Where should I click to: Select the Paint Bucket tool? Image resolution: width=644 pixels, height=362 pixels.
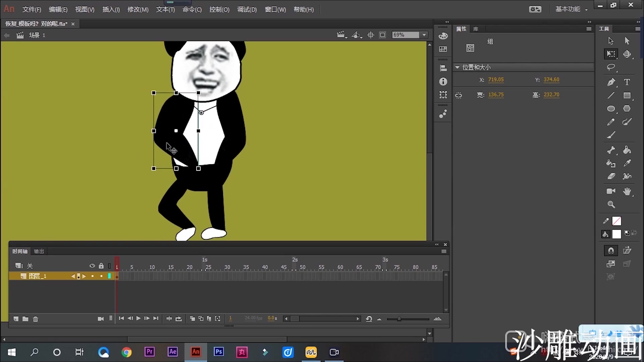click(x=627, y=150)
